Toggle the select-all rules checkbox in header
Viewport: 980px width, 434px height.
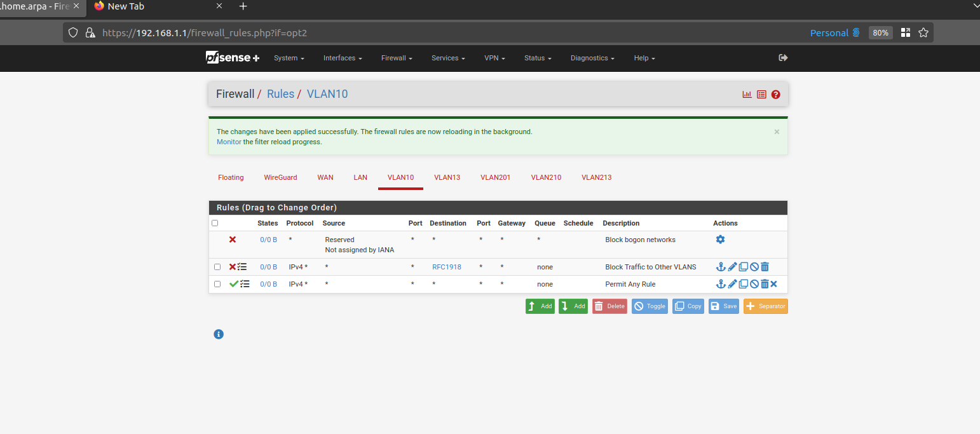[x=215, y=223]
